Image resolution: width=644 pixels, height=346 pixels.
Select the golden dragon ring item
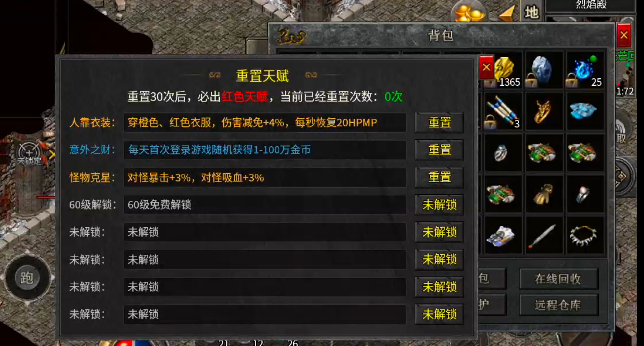543,111
